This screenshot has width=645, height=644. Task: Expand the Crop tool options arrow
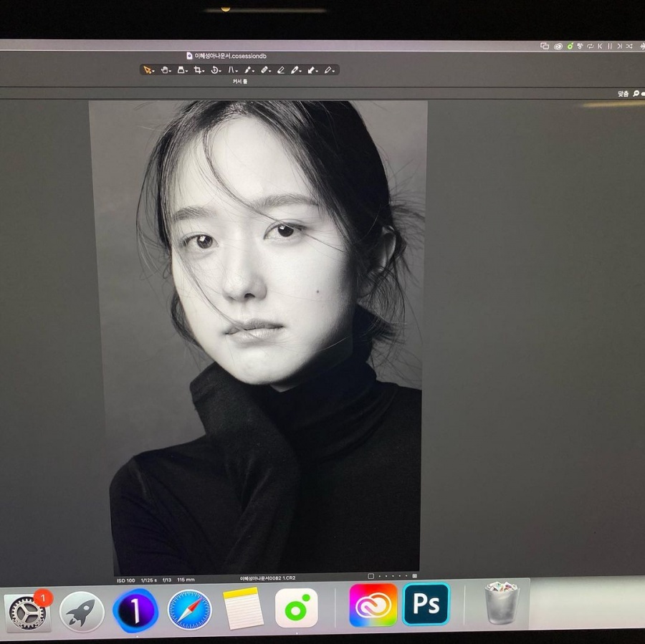coord(204,71)
